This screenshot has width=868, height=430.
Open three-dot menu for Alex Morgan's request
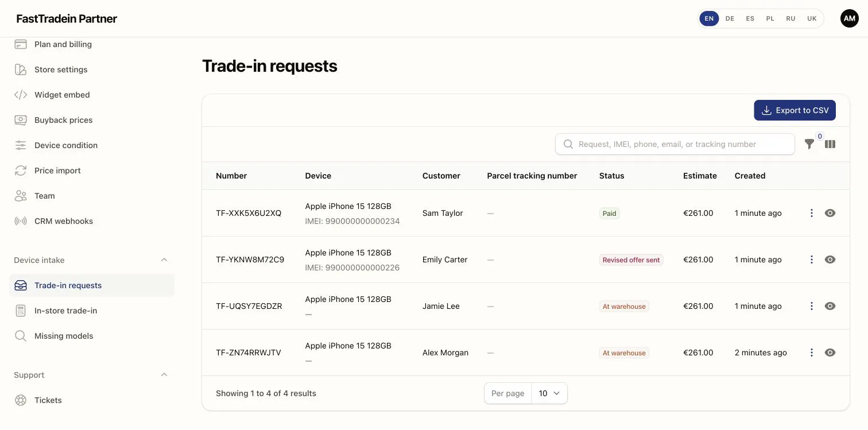coord(812,352)
